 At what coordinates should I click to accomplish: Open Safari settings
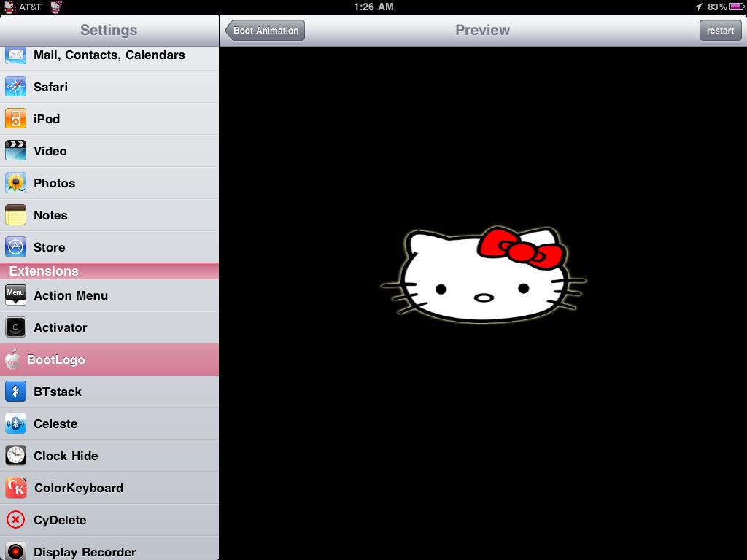coord(109,87)
